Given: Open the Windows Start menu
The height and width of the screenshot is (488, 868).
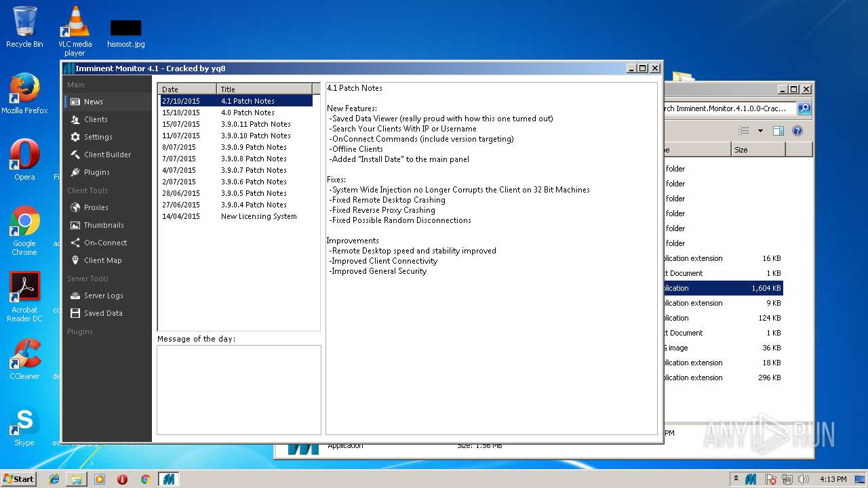Looking at the screenshot, I should (19, 479).
